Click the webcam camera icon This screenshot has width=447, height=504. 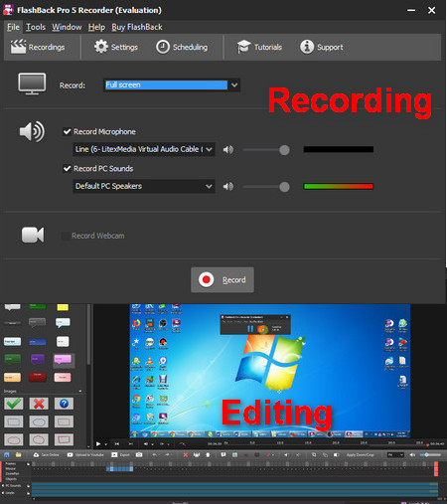[33, 235]
